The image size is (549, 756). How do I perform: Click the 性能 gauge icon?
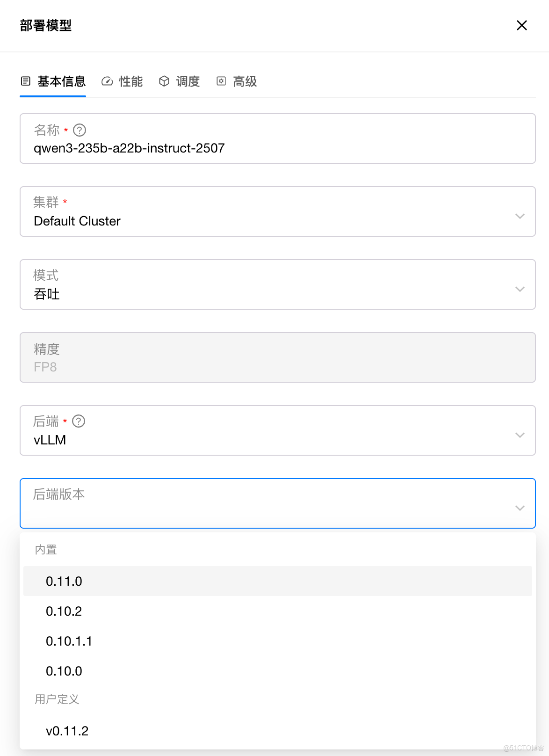(x=107, y=81)
